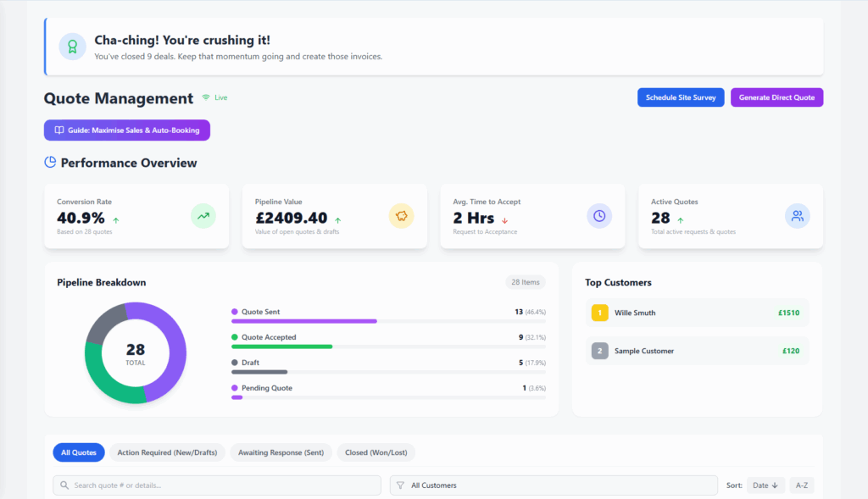Sort quotes by Date
This screenshot has width=868, height=499.
click(765, 485)
